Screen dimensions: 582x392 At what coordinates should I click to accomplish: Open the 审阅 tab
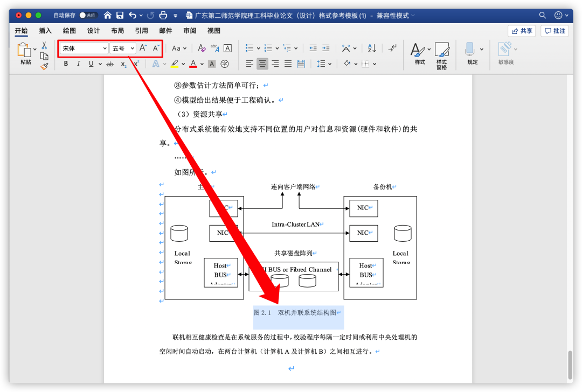click(x=190, y=31)
